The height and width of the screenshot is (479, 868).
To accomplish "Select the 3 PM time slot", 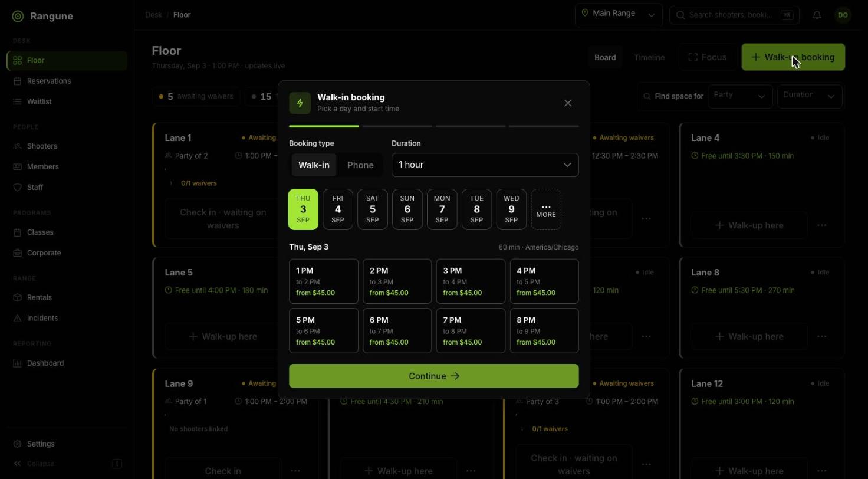I will (x=471, y=281).
